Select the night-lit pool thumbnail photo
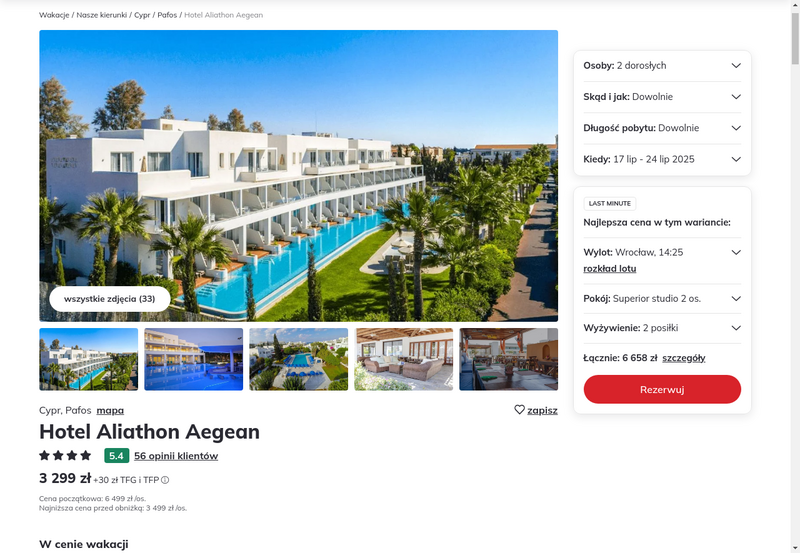The image size is (800, 553). coord(193,359)
